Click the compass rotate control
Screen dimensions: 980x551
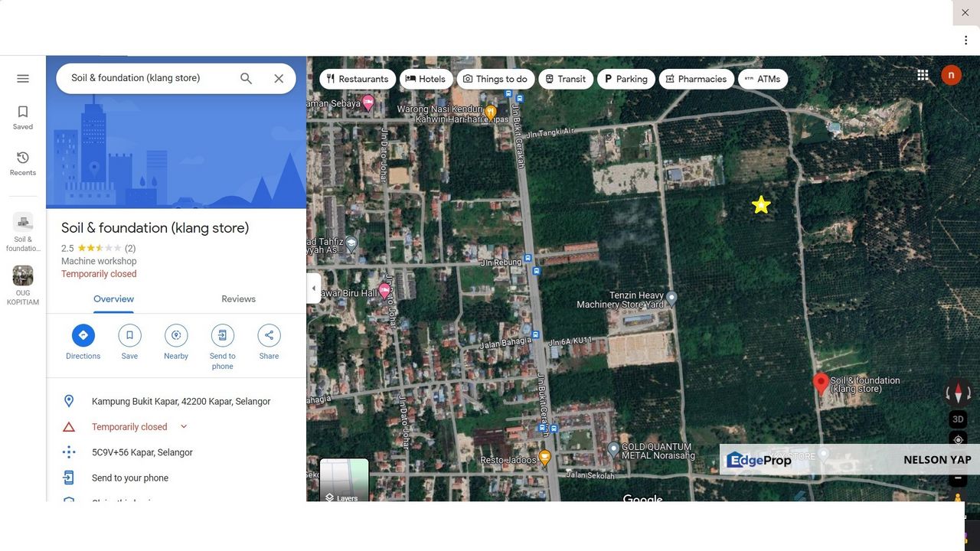click(958, 393)
